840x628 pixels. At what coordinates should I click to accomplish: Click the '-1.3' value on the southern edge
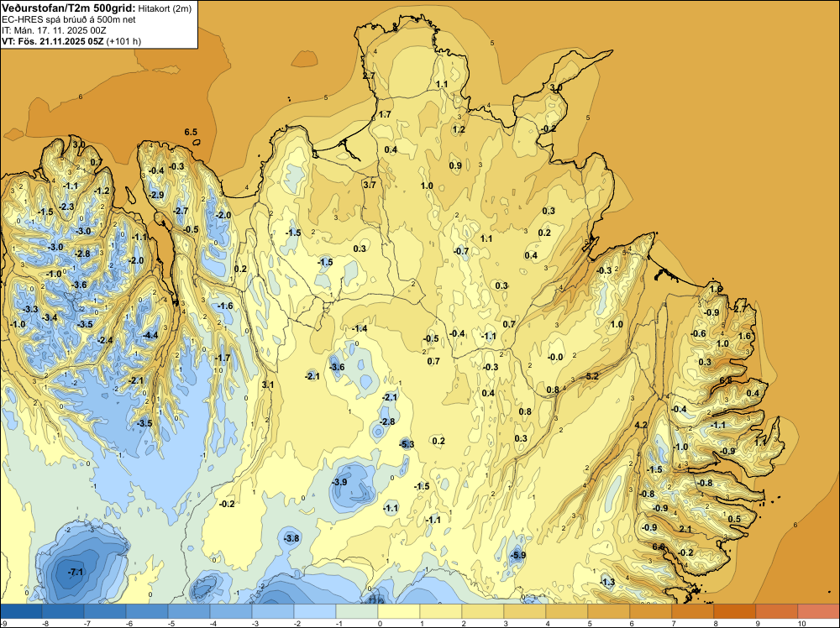[x=607, y=582]
